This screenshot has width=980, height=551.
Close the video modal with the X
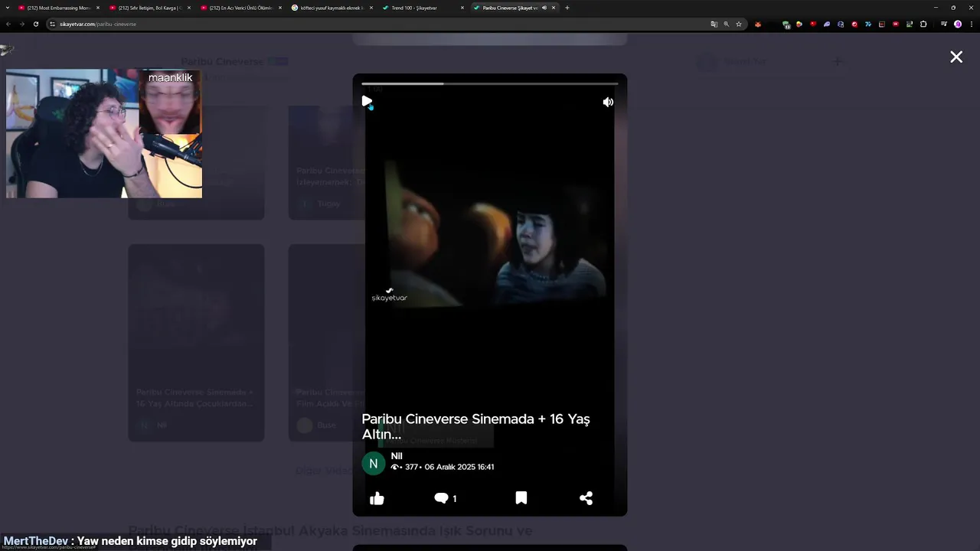(956, 57)
